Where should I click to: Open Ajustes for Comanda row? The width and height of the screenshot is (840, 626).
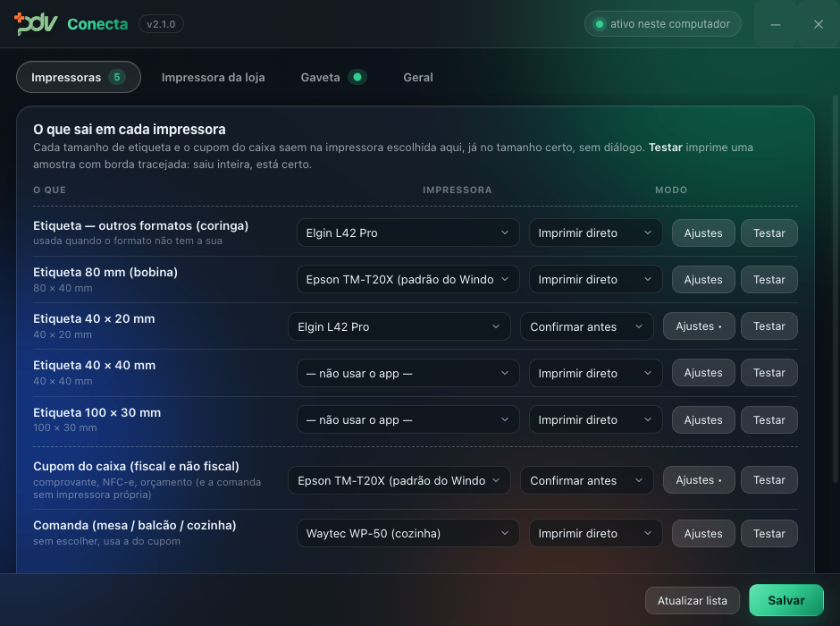[703, 533]
